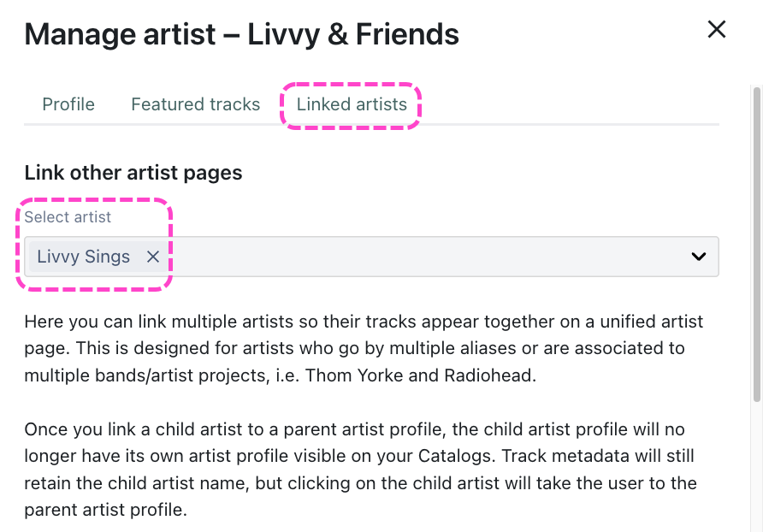
Task: Close the Manage artist dialog
Action: [716, 30]
